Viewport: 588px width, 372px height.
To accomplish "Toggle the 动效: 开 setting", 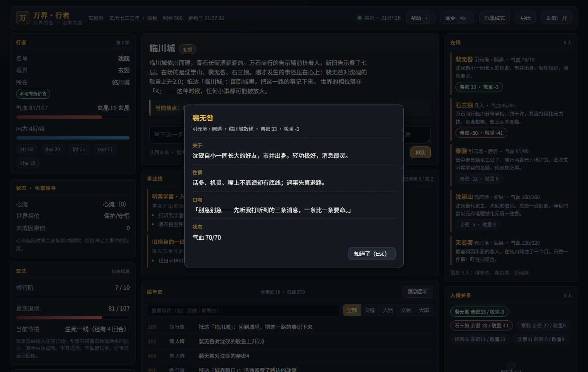I will (556, 18).
